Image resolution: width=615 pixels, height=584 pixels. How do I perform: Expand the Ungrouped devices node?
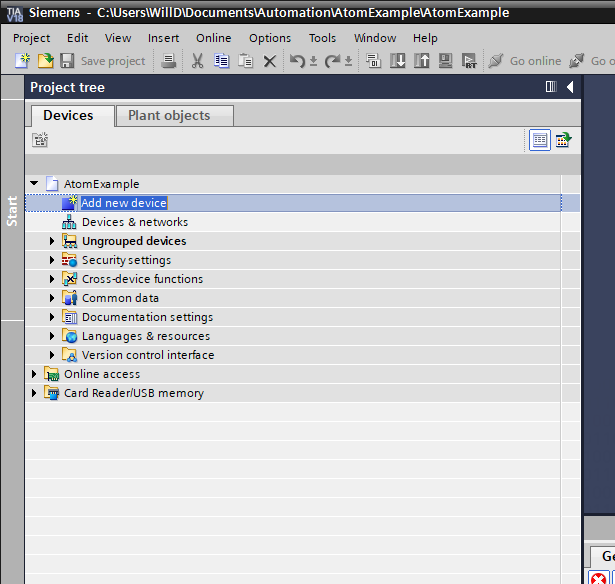tap(53, 241)
